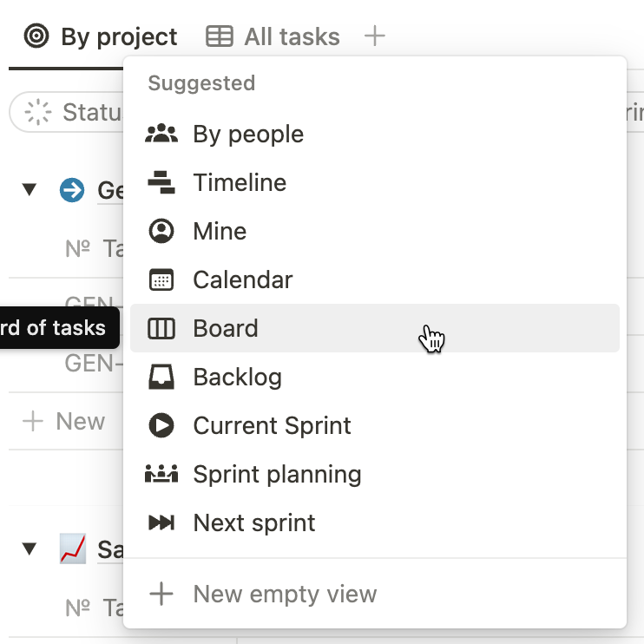Collapse the chart-emoji project group triangle
This screenshot has width=644, height=644.
30,549
